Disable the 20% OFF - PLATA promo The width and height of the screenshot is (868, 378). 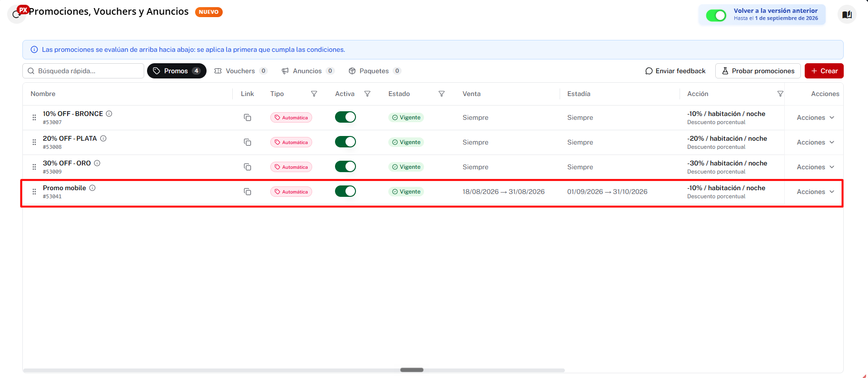coord(345,142)
